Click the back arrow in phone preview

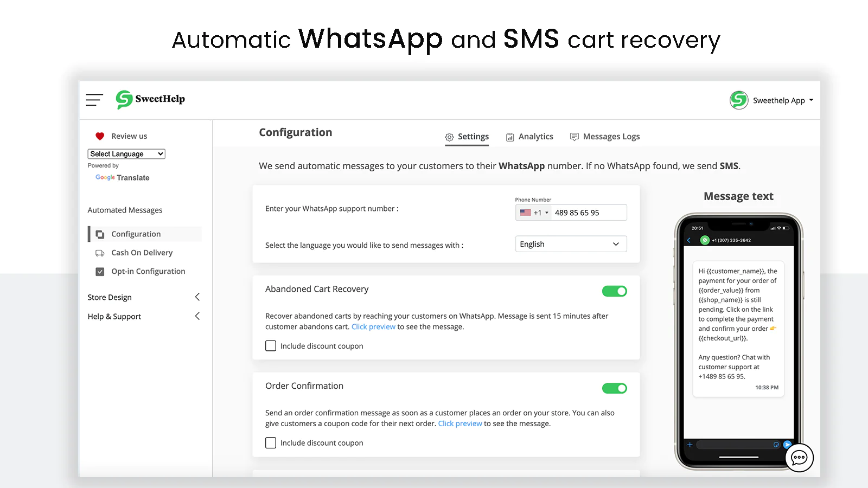coord(689,240)
